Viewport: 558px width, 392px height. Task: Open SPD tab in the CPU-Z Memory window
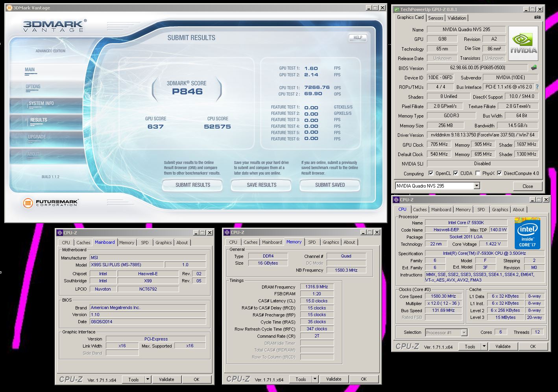[312, 242]
